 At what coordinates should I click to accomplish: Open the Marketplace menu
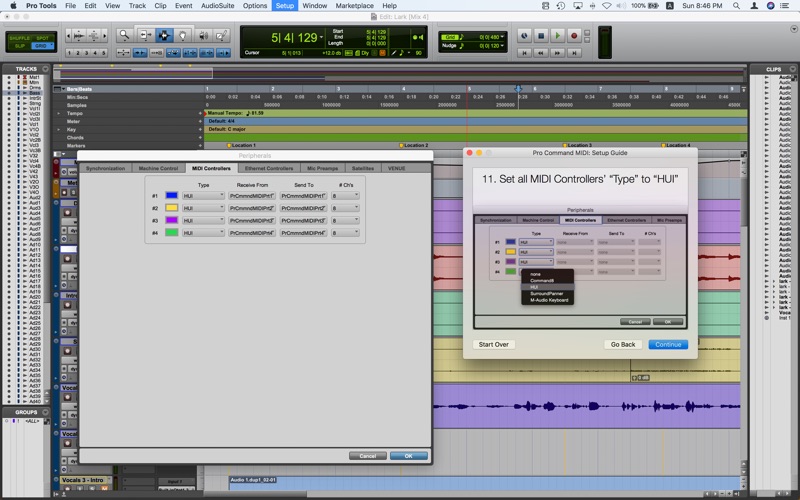pos(355,6)
